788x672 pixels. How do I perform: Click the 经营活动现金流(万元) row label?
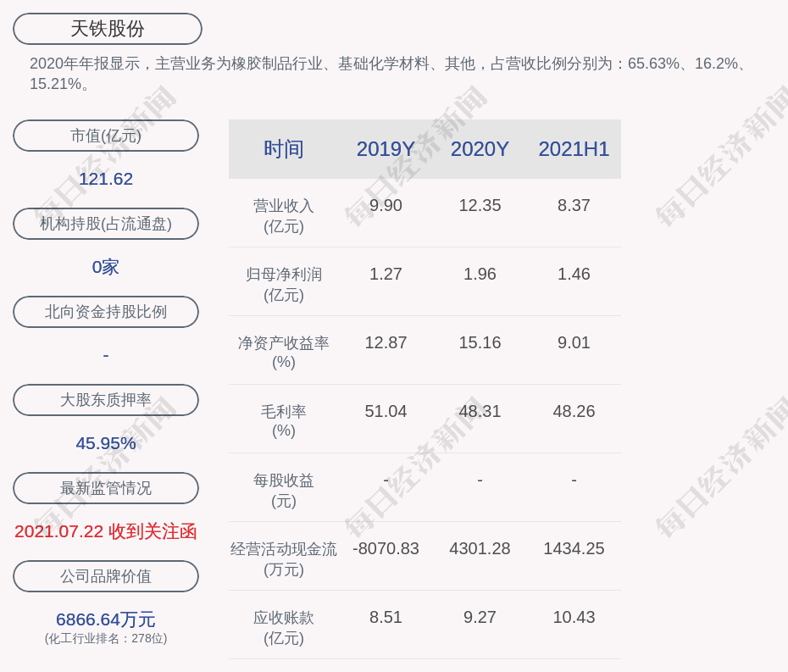click(x=284, y=559)
